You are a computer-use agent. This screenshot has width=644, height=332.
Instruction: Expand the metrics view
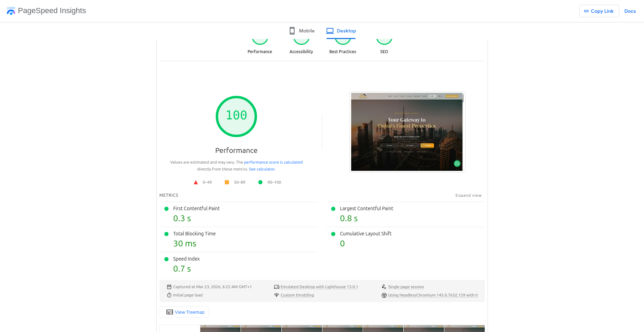[x=468, y=195]
